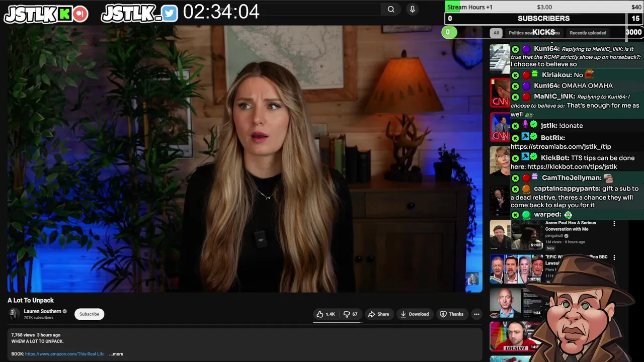Click the Share button

tap(378, 314)
